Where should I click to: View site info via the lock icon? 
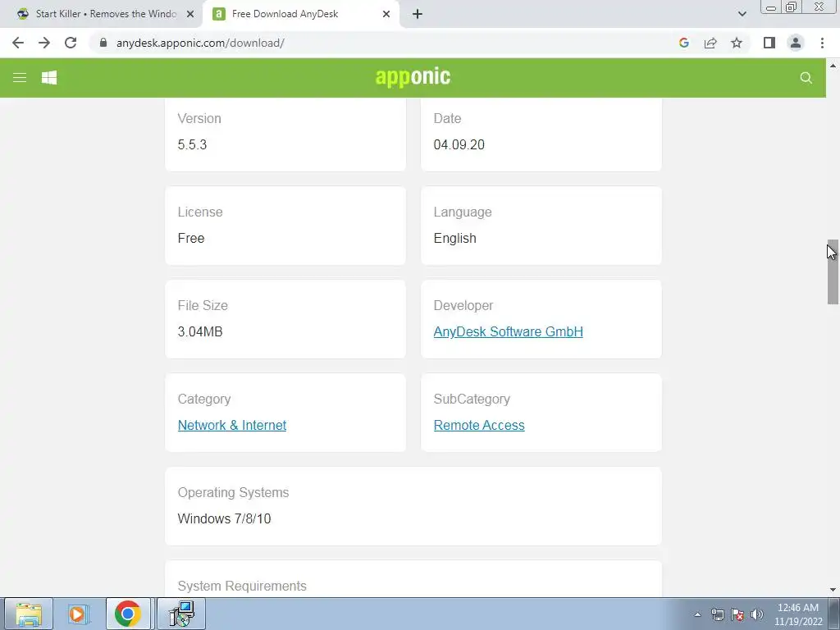coord(103,43)
